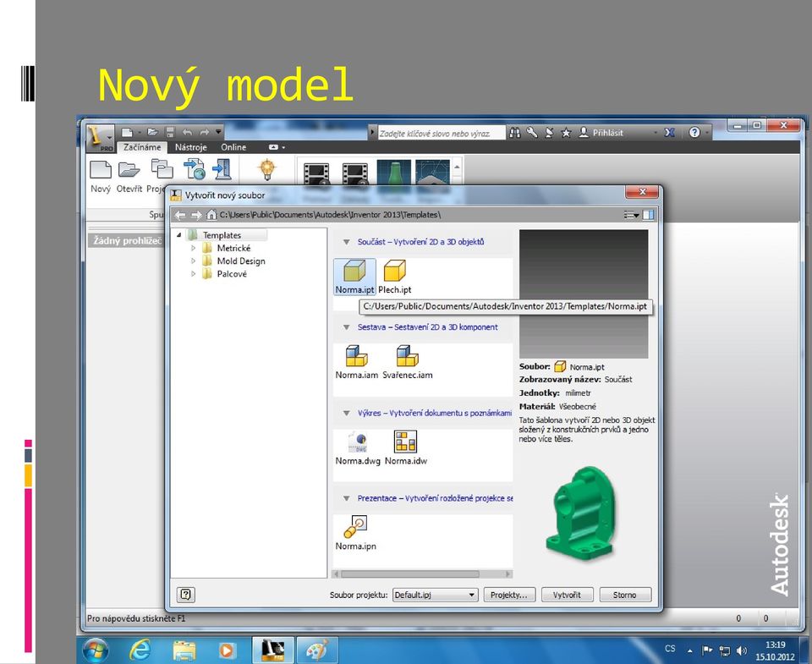Click the Save icon in quick access toolbar
Screen dimensions: 812x664
[170, 132]
